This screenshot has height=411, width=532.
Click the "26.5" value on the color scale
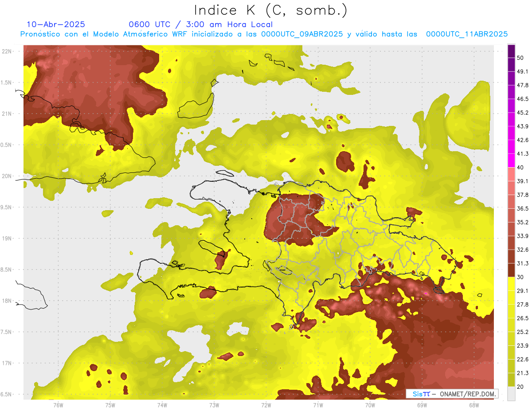(523, 318)
